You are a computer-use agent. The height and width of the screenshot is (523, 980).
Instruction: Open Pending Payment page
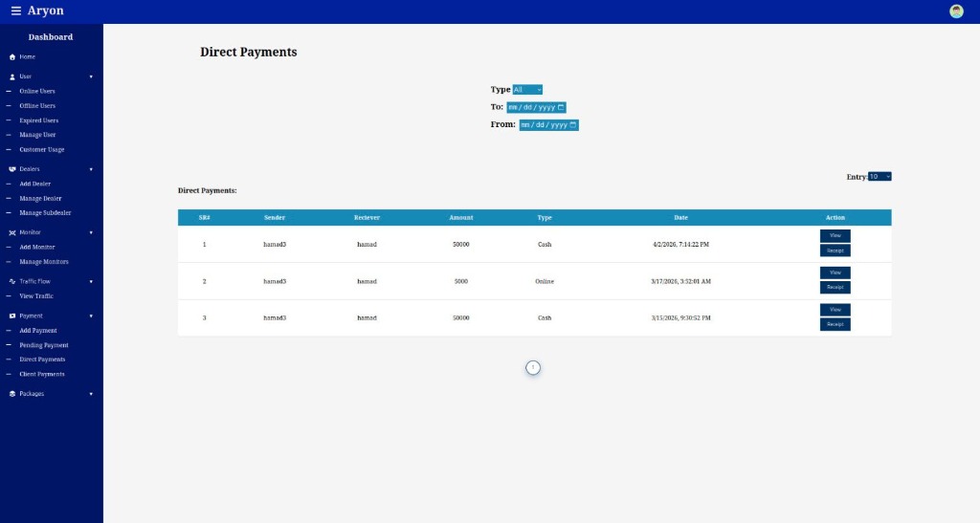(44, 345)
